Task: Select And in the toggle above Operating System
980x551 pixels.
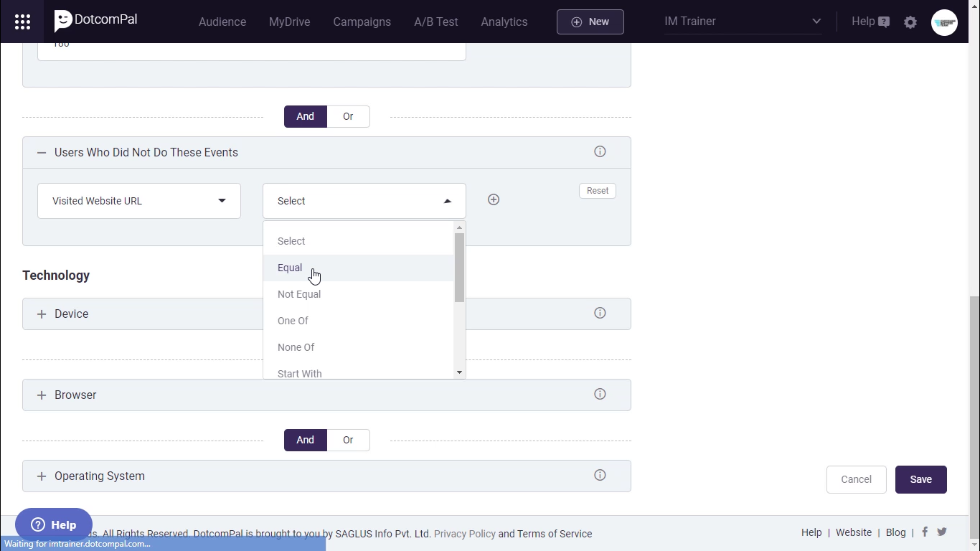Action: click(306, 441)
